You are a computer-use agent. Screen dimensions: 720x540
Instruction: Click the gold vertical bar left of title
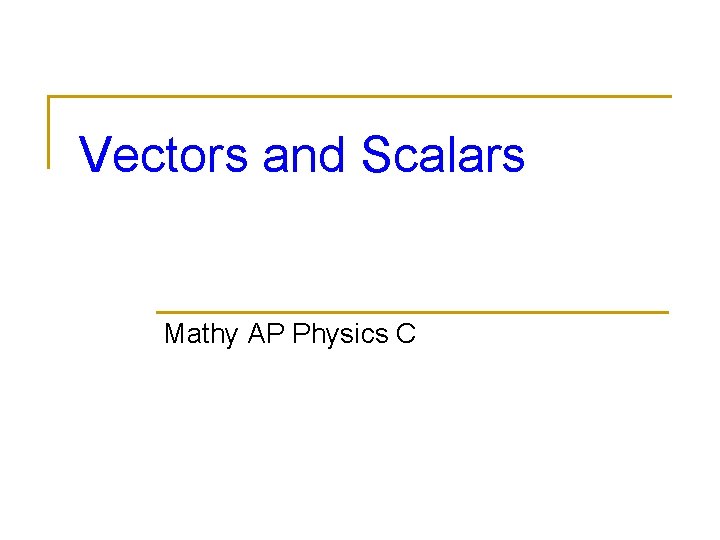[x=49, y=132]
